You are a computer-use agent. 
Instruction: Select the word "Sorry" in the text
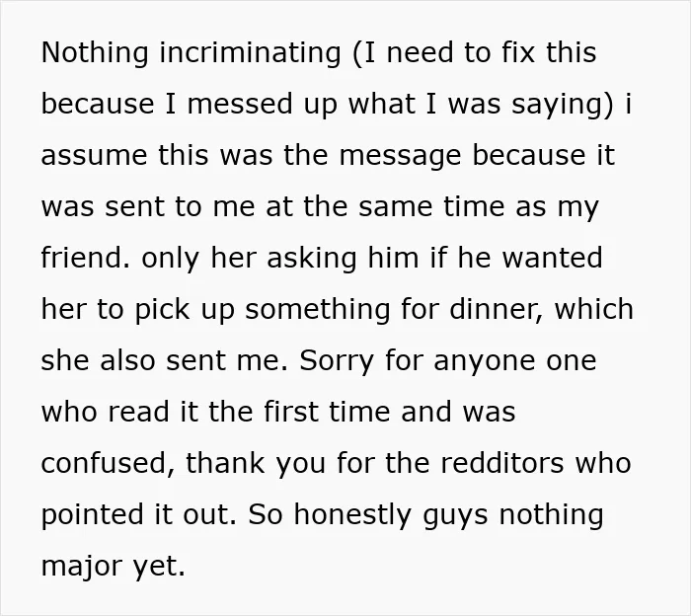click(337, 361)
